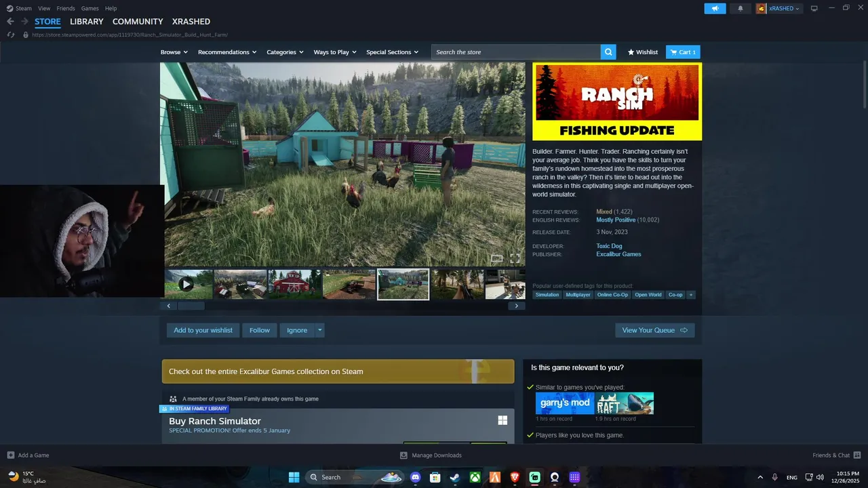868x488 pixels.
Task: Reload the store page
Action: pos(11,35)
